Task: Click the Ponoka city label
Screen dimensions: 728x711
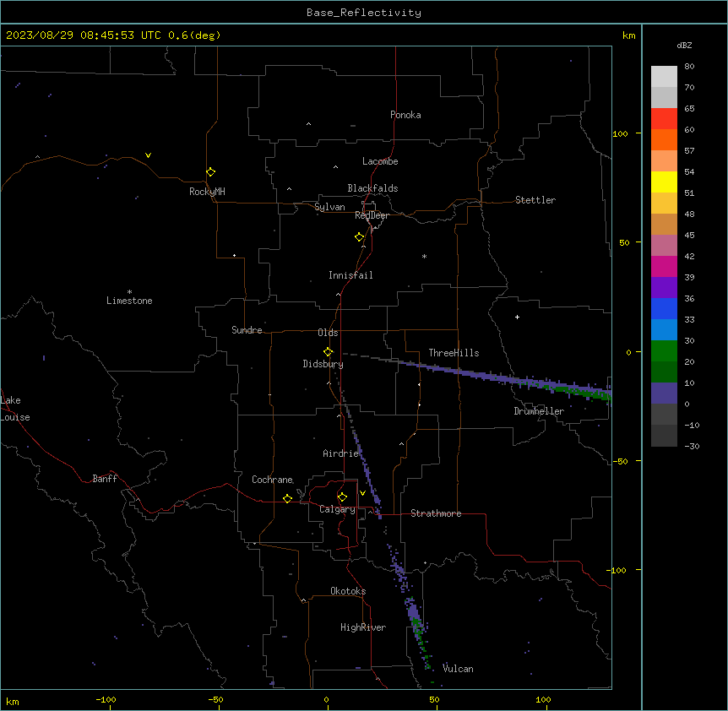Action: tap(405, 115)
